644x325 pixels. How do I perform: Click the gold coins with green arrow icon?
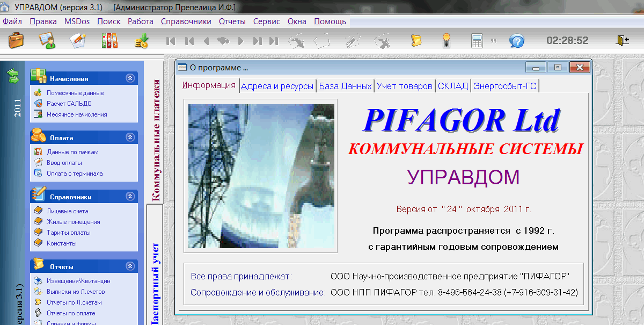pyautogui.click(x=141, y=40)
